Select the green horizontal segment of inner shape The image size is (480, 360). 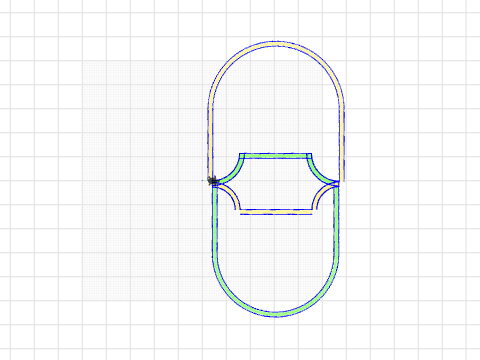pos(276,156)
